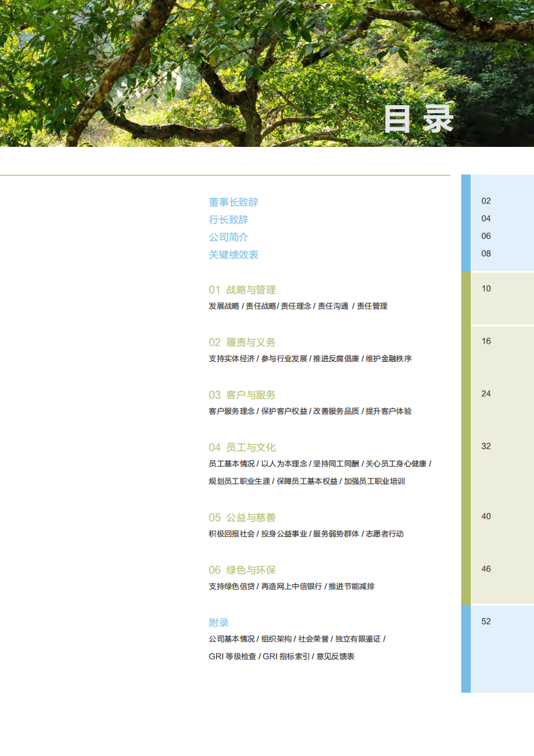Select the subtopic 再造网上中信银行

point(292,586)
